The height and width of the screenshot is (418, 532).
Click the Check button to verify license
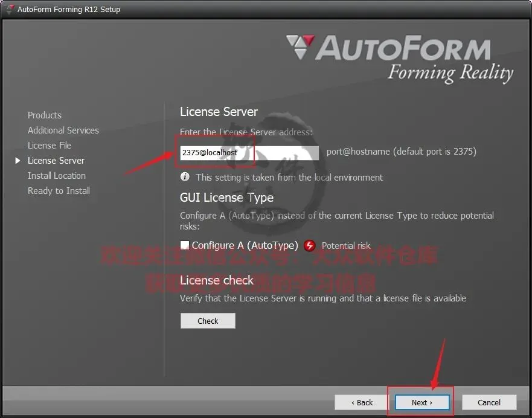(208, 321)
